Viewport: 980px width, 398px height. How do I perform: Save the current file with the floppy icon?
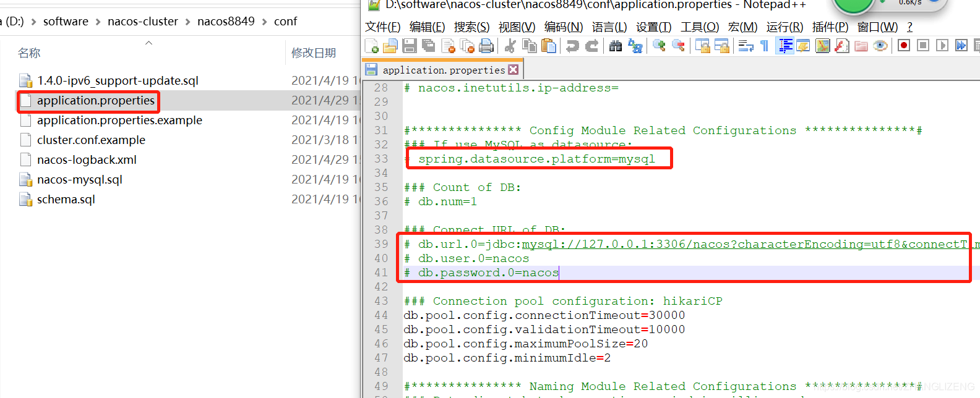pyautogui.click(x=410, y=46)
